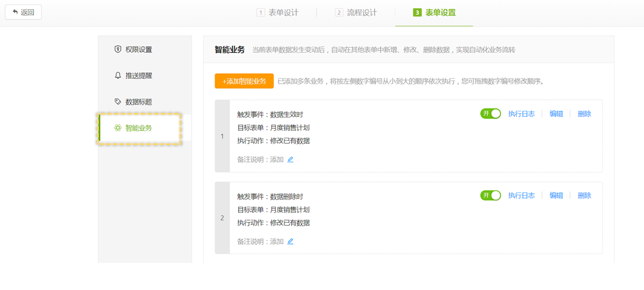Click 目标表单：月度销售计划 in rule 2
644x290 pixels.
tap(274, 210)
